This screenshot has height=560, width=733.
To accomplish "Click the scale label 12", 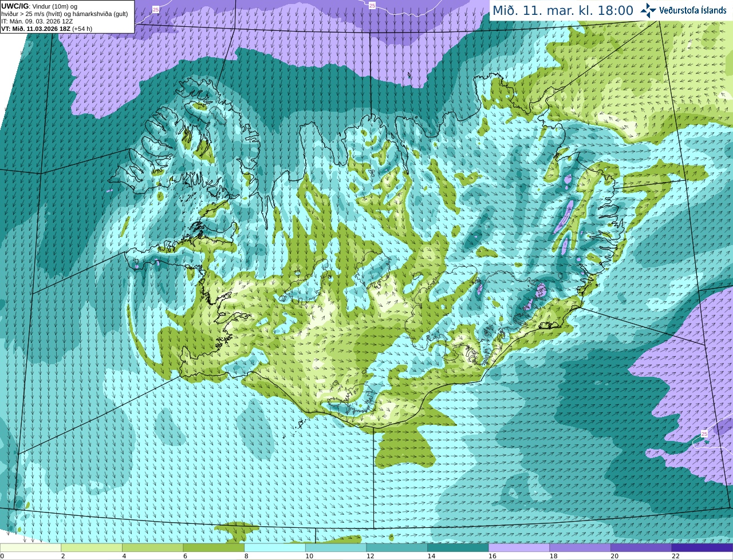I will click(370, 556).
